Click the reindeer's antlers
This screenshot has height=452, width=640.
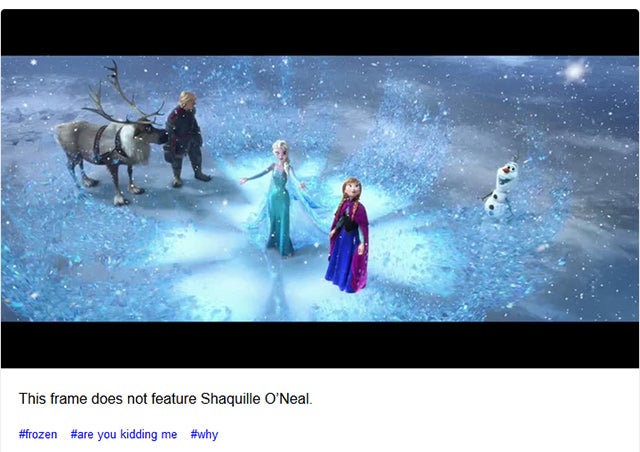pyautogui.click(x=122, y=94)
